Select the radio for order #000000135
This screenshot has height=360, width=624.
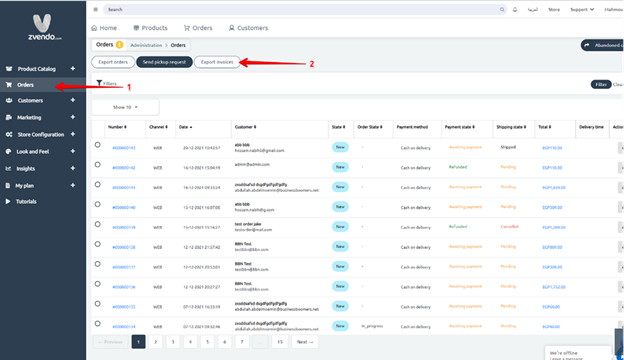pos(98,304)
